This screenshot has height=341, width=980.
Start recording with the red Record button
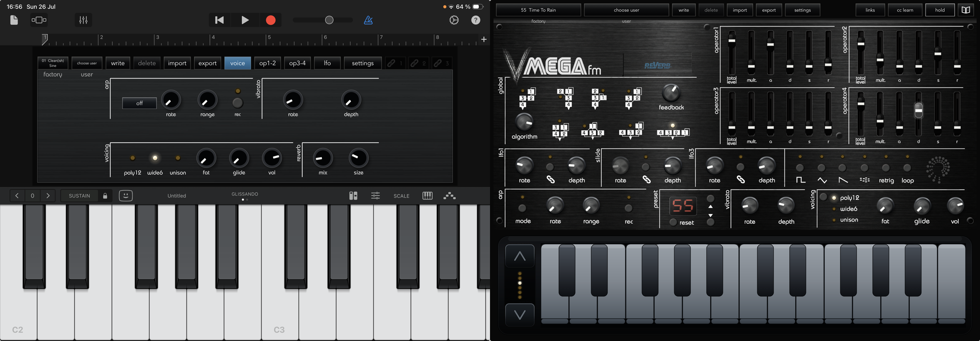tap(271, 20)
